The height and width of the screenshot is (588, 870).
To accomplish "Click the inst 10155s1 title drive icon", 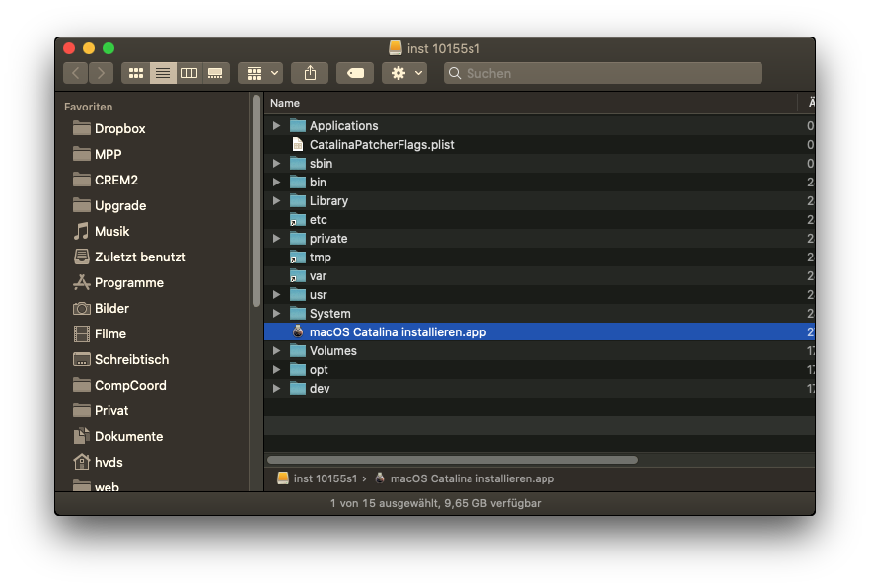I will pos(395,48).
